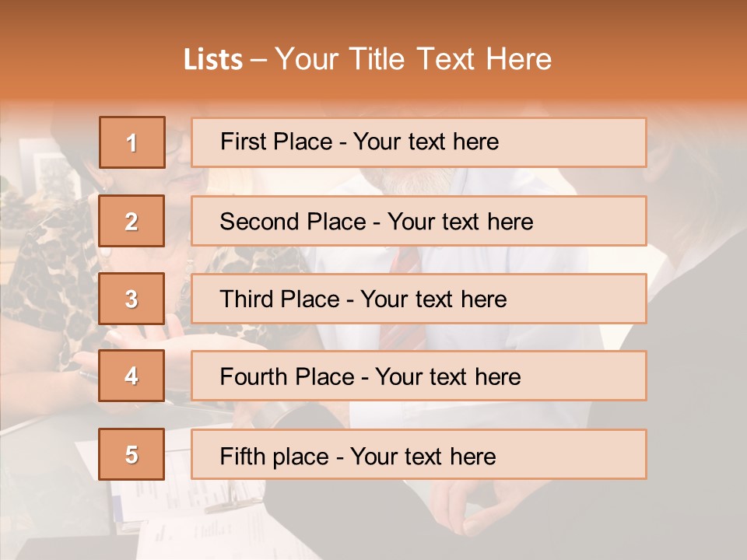Click the Second Place text box
Image resolution: width=747 pixels, height=560 pixels.
[x=419, y=221]
